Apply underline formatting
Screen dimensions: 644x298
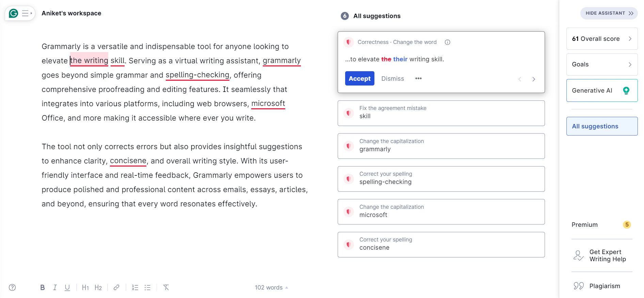tap(67, 287)
